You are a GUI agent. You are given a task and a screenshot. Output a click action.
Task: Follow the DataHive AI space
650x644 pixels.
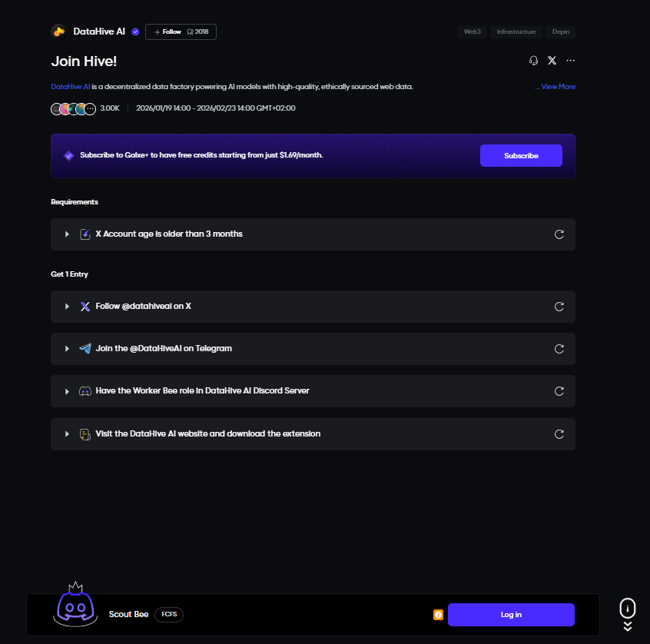(167, 32)
